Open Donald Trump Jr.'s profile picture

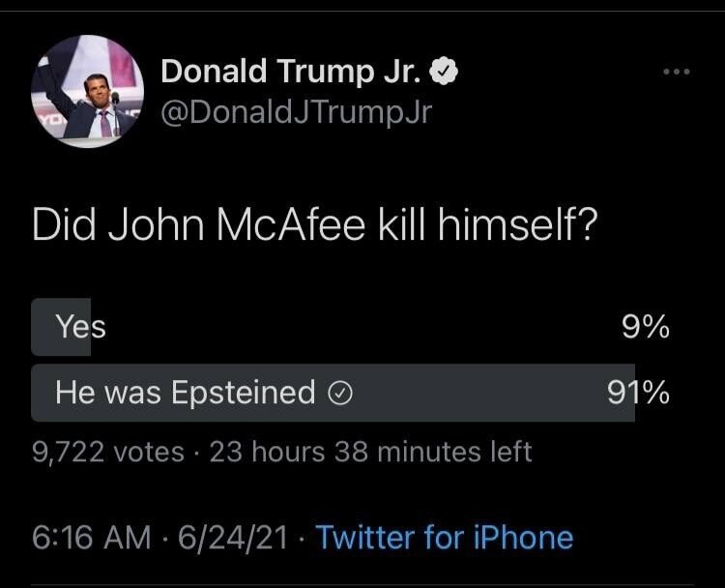click(88, 92)
